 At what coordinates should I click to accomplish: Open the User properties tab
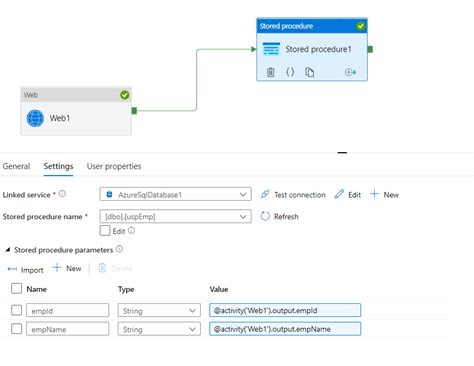[114, 166]
